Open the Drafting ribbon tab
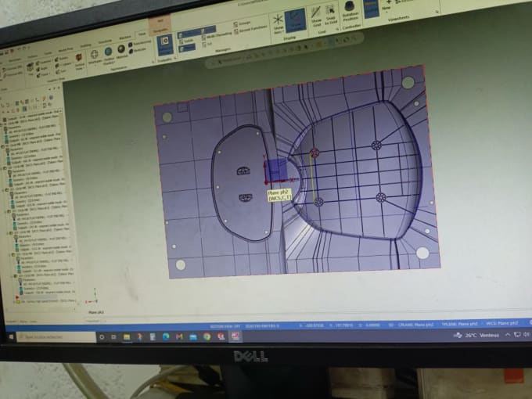The image size is (532, 399). click(85, 45)
